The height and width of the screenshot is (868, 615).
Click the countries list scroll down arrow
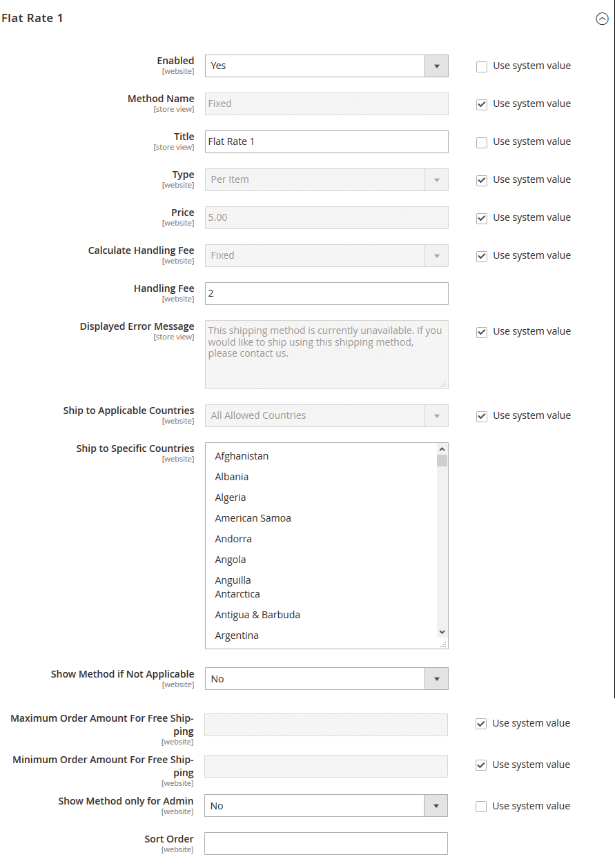(442, 631)
